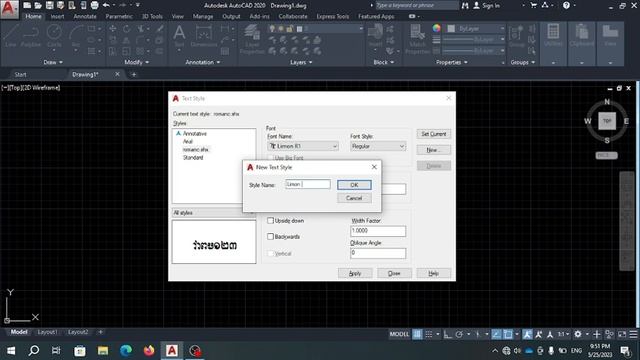Toggle ortho mode in status bar
The image size is (640, 360).
(x=448, y=334)
